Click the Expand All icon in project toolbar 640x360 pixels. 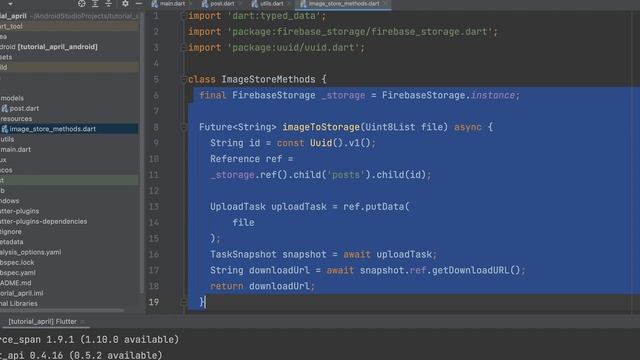point(95,4)
